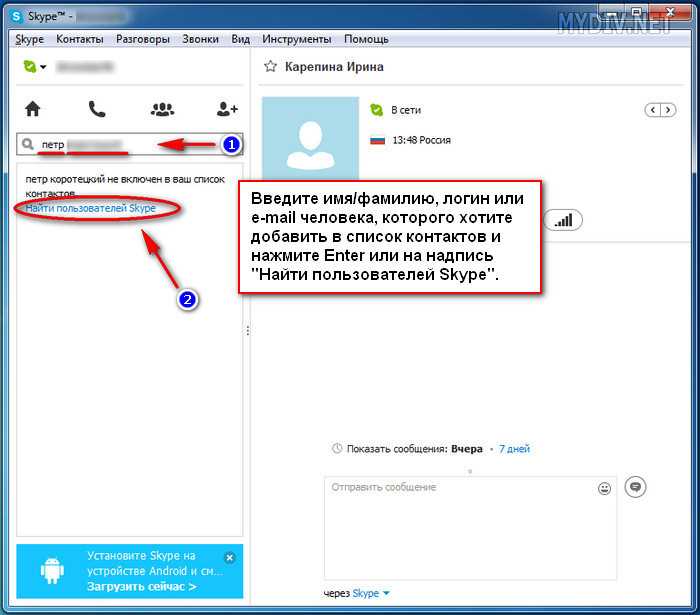Focus the contact search field

click(x=129, y=144)
